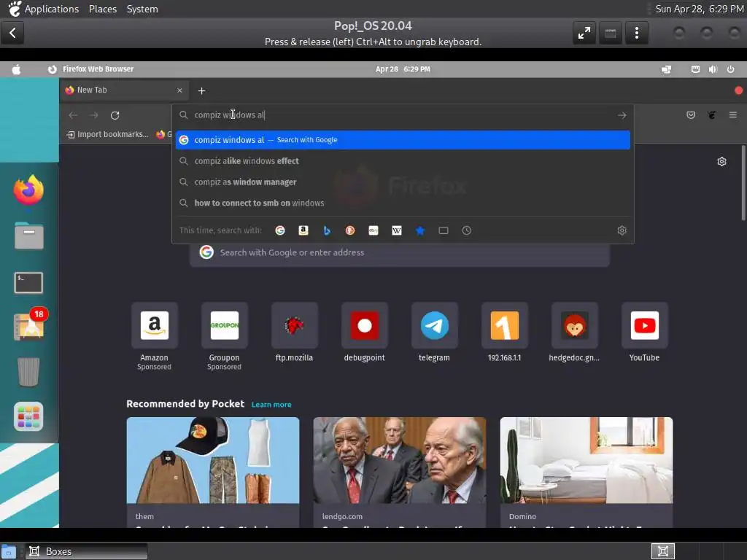Open the Pocket story from them

pyautogui.click(x=213, y=472)
